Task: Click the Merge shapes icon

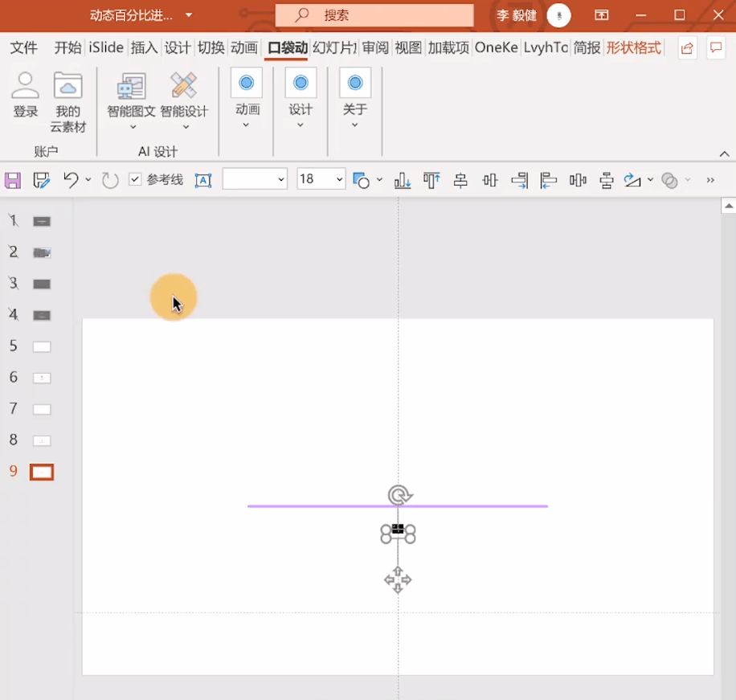Action: [669, 180]
